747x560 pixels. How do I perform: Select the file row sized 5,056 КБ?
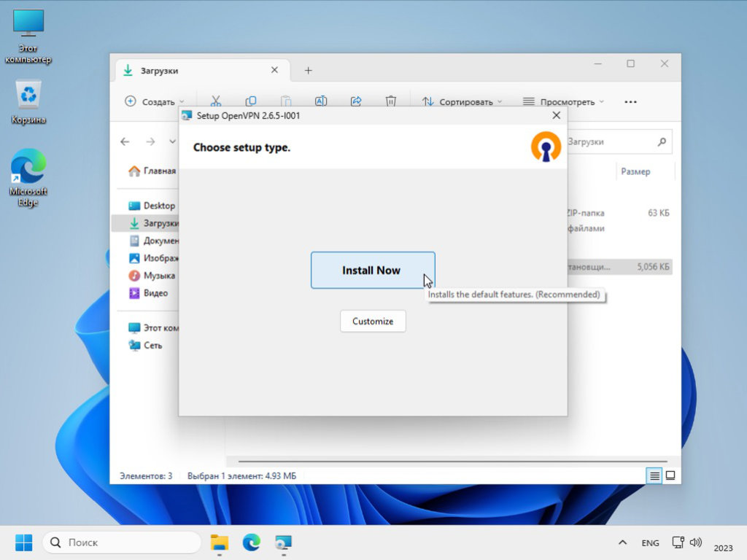[x=619, y=267]
